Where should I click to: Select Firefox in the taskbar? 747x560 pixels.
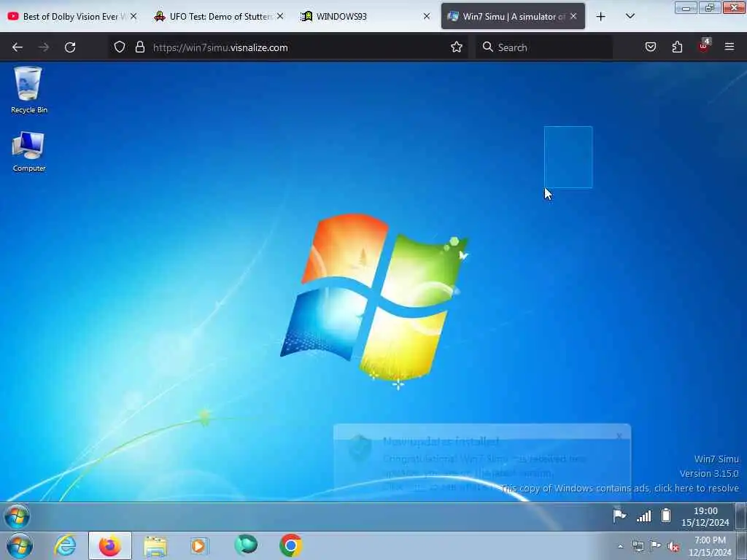coord(109,545)
